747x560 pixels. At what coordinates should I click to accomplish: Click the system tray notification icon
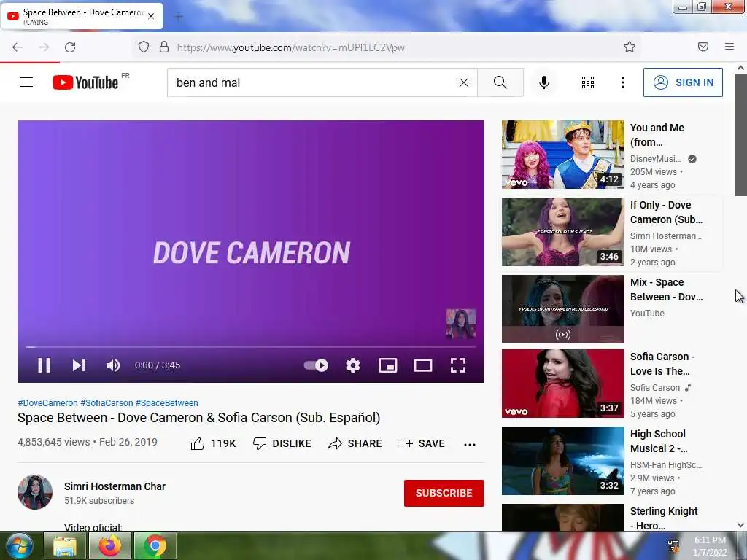(673, 546)
